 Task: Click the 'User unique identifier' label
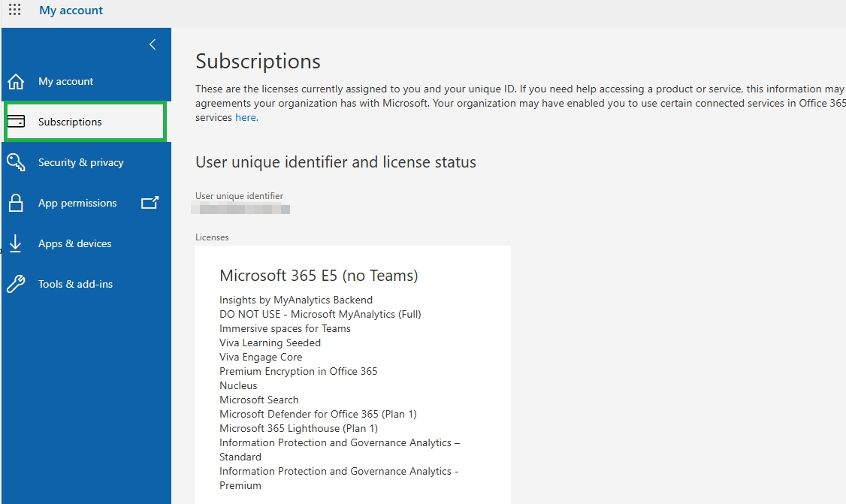pos(239,196)
